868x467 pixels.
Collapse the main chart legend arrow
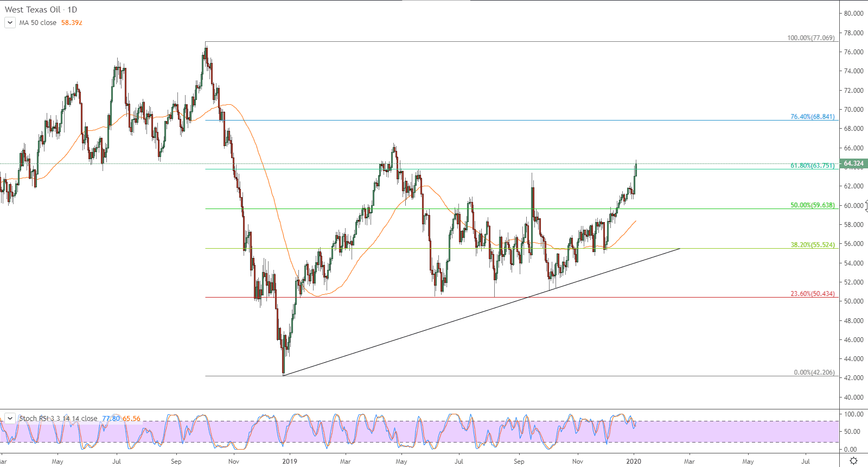coord(10,23)
